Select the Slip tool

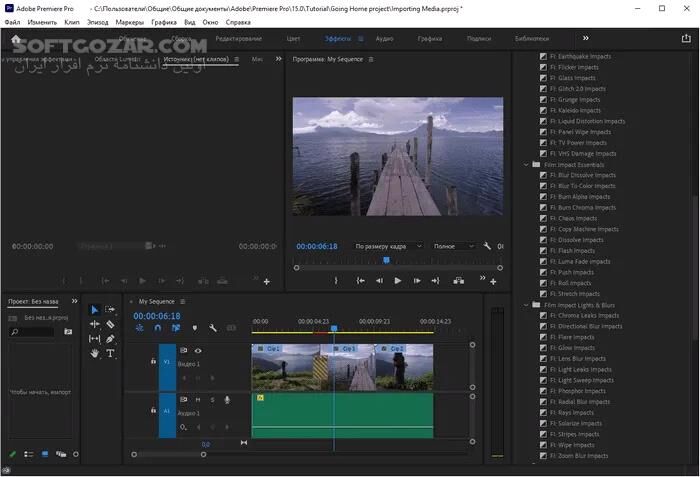(95, 339)
